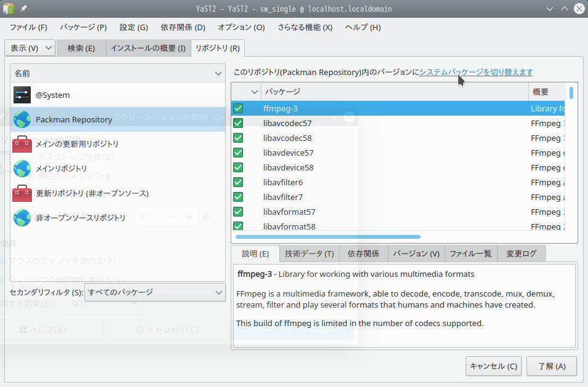Click the メインリポジトリ globe icon
This screenshot has width=588, height=387.
(22, 169)
